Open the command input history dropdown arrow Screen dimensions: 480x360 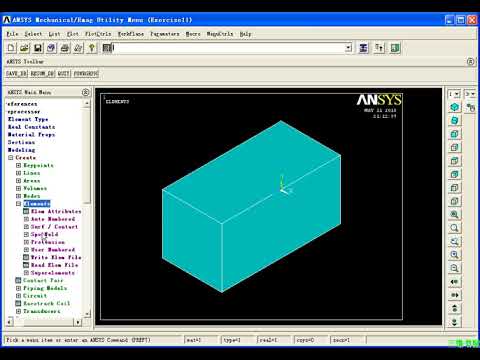(x=348, y=48)
